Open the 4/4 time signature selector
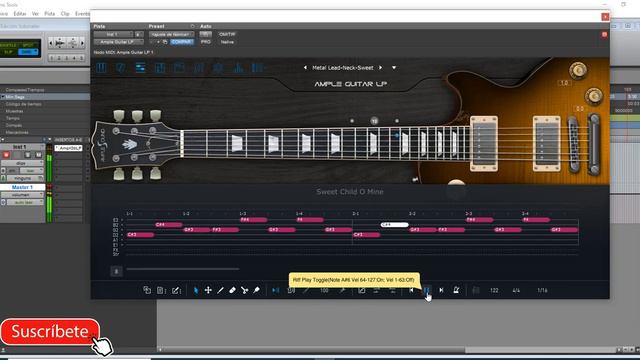Screen dimensions: 640x360 point(516,290)
